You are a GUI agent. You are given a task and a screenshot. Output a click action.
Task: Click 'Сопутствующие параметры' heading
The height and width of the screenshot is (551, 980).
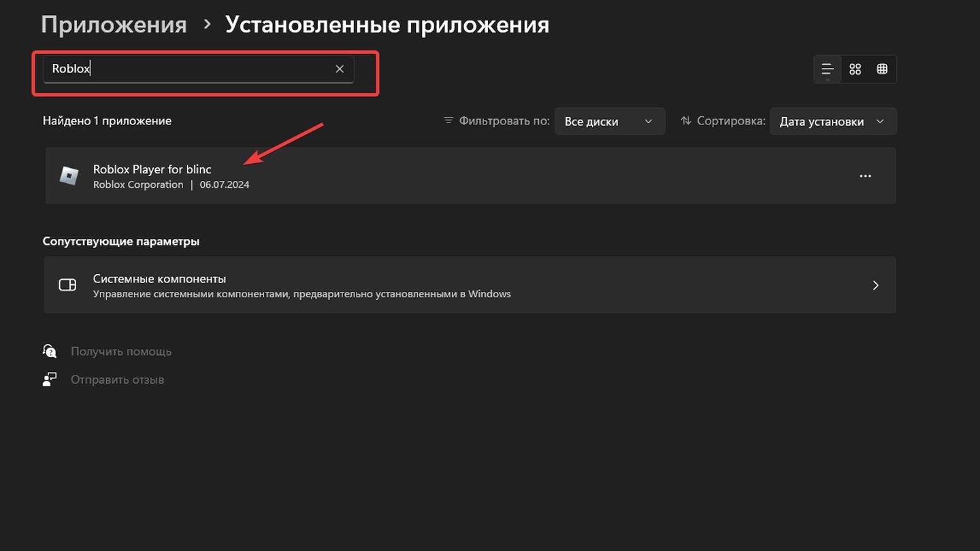point(121,241)
